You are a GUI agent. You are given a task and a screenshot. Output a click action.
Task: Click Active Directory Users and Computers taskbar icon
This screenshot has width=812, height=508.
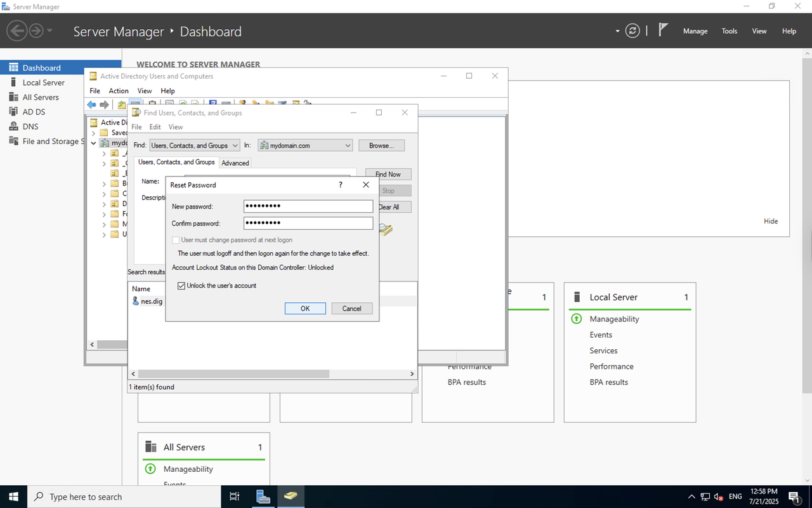[x=291, y=497]
